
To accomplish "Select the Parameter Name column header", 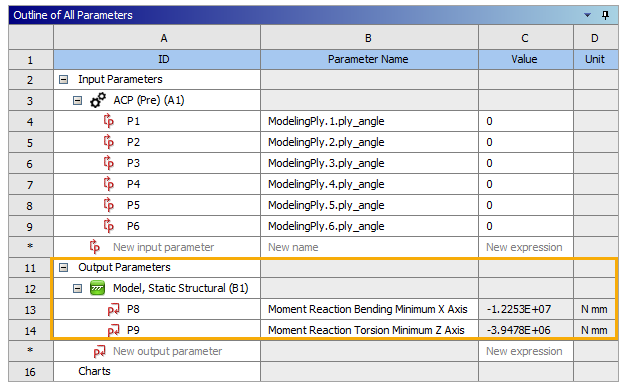I will pos(369,59).
